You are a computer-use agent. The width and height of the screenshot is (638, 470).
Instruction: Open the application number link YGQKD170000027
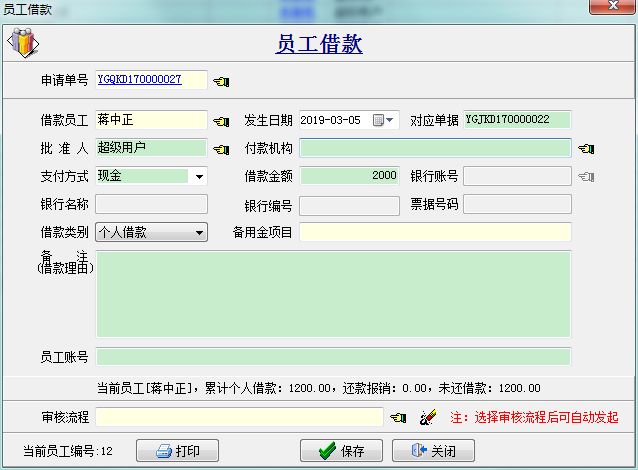(x=140, y=79)
